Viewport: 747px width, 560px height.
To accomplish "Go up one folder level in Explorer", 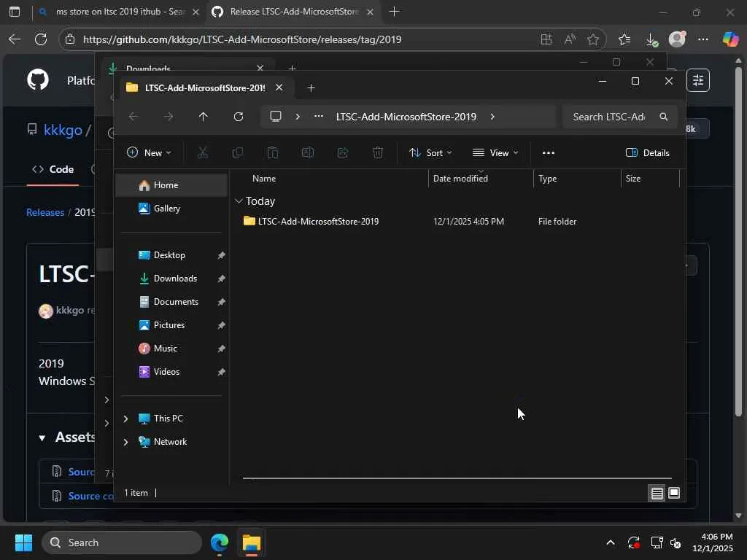I will (204, 117).
